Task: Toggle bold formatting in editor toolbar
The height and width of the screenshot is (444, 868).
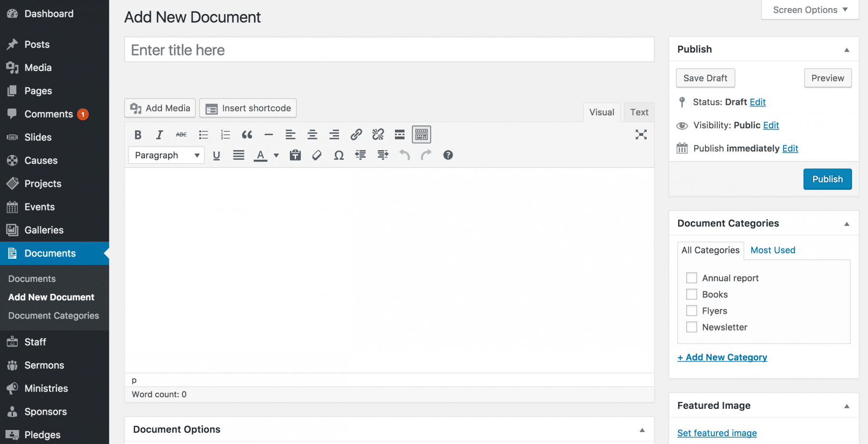Action: 138,135
